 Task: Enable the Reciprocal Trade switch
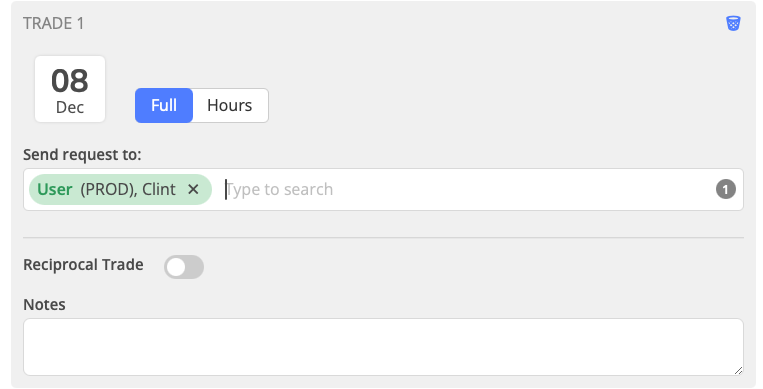[184, 267]
